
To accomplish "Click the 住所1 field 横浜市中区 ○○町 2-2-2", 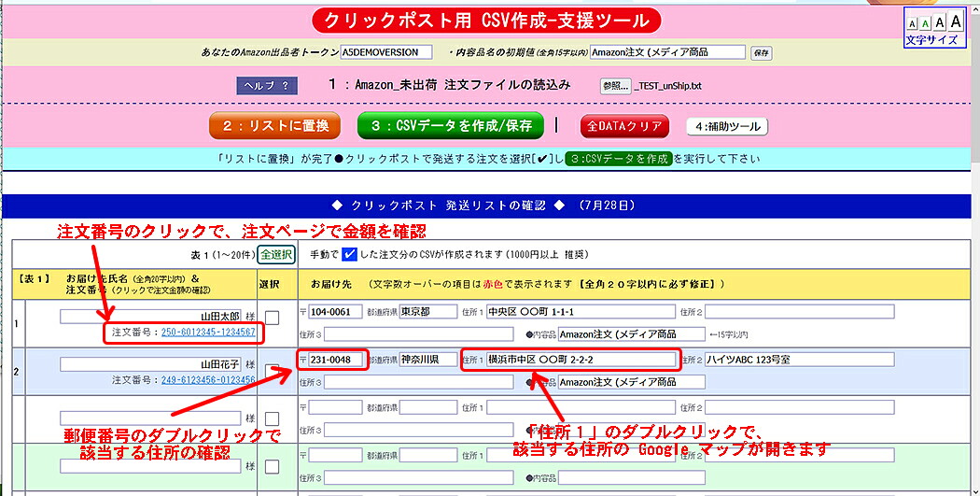I will (x=581, y=360).
